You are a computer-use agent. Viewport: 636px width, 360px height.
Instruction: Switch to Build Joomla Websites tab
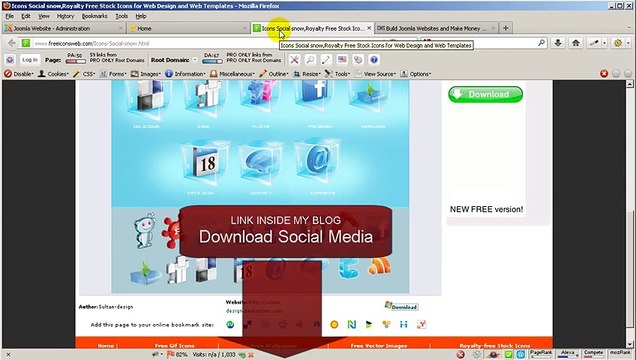(436, 28)
